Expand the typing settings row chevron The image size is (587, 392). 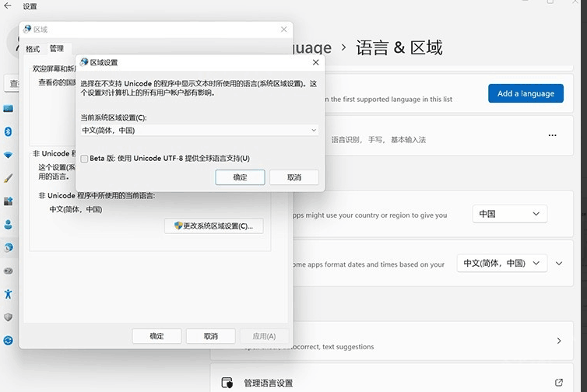coord(558,341)
